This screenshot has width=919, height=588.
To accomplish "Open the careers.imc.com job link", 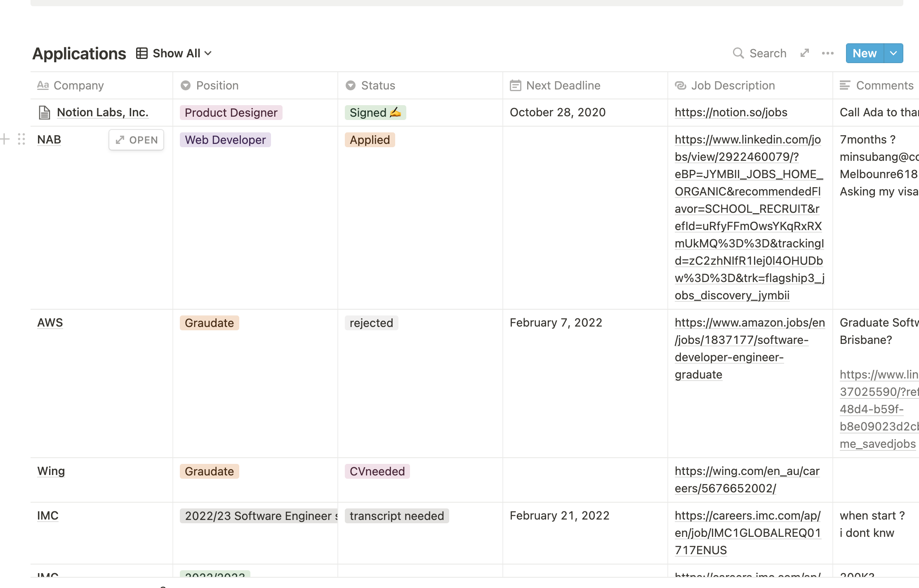I will tap(748, 533).
